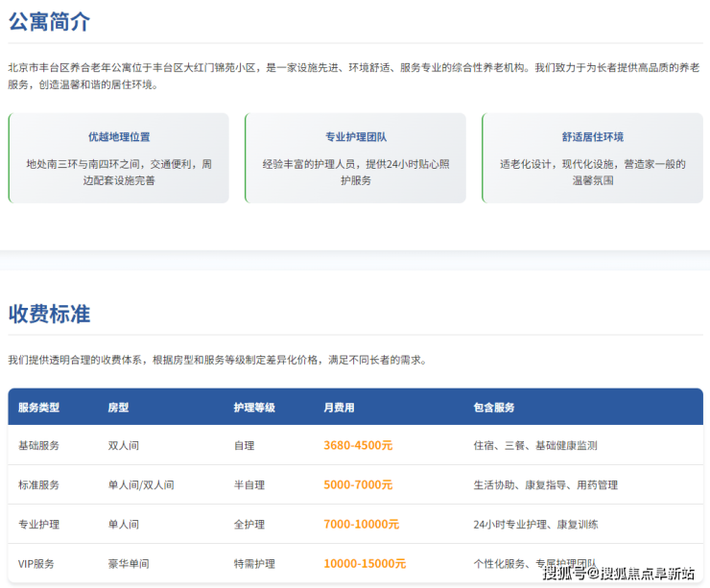Click the 舒适居住环境 feature card
The image size is (710, 588).
coord(592,157)
